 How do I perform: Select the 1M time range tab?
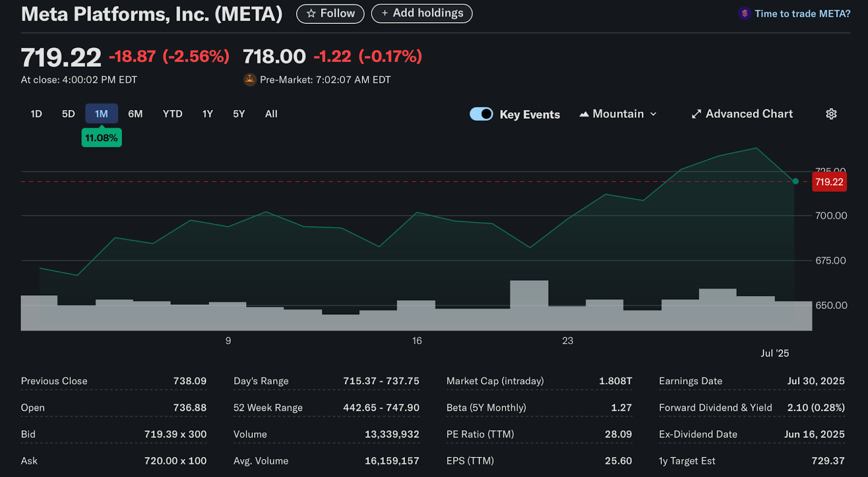(101, 114)
